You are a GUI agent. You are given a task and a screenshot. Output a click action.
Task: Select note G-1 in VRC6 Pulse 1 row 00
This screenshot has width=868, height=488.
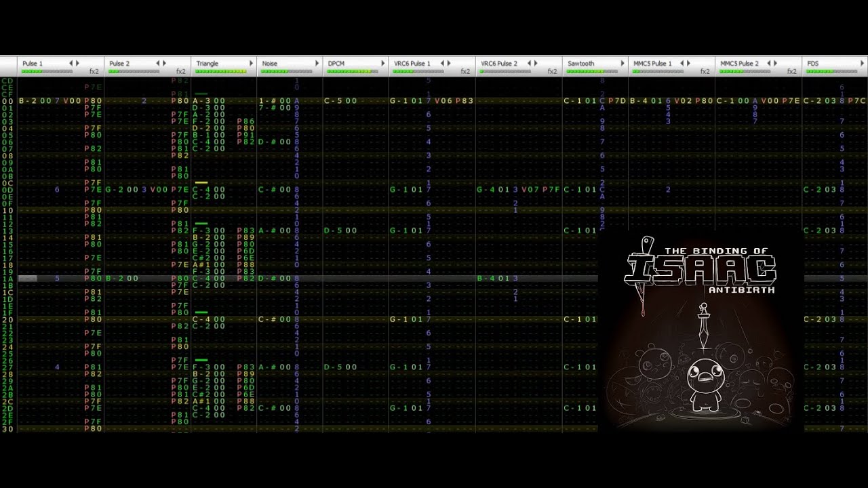coord(397,101)
